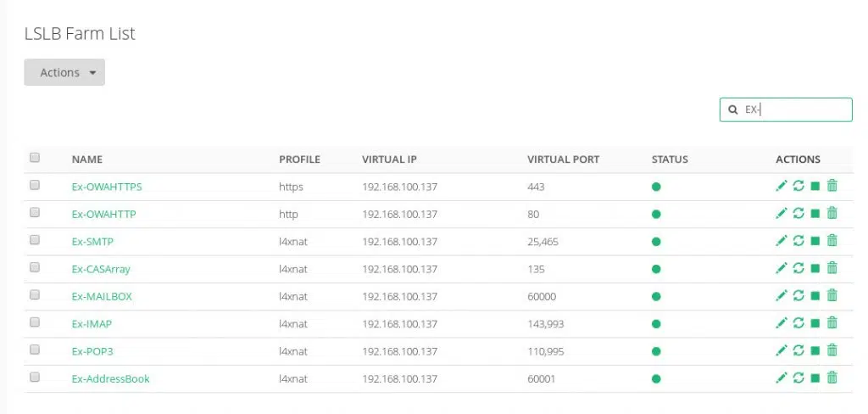Viewport: 868px width, 414px height.
Task: Edit the Ex-MAILBOX farm with pencil icon
Action: pos(782,296)
